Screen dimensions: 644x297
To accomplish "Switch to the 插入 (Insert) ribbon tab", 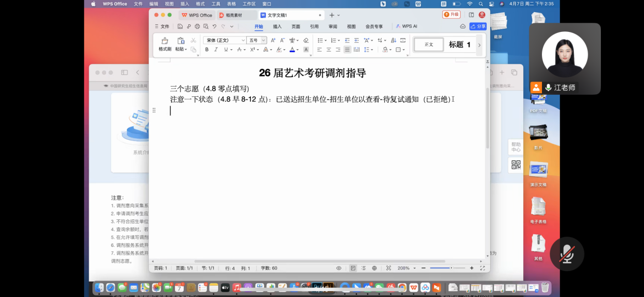I will click(277, 26).
